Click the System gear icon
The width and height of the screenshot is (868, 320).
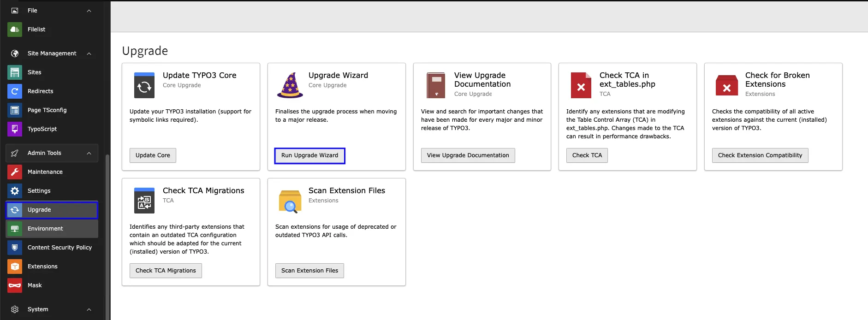click(15, 309)
